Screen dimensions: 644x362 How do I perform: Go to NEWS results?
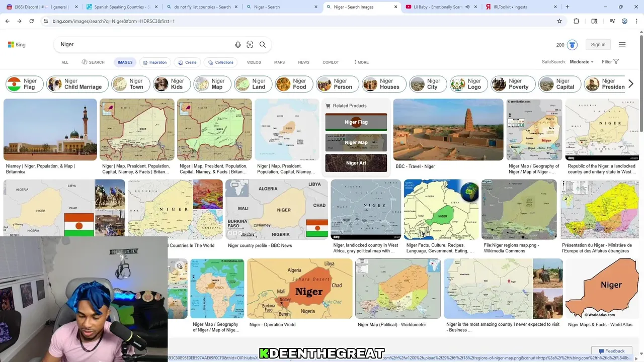tap(303, 62)
